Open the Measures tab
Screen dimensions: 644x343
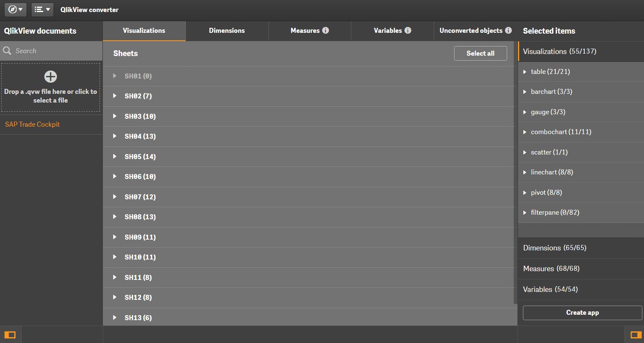309,31
